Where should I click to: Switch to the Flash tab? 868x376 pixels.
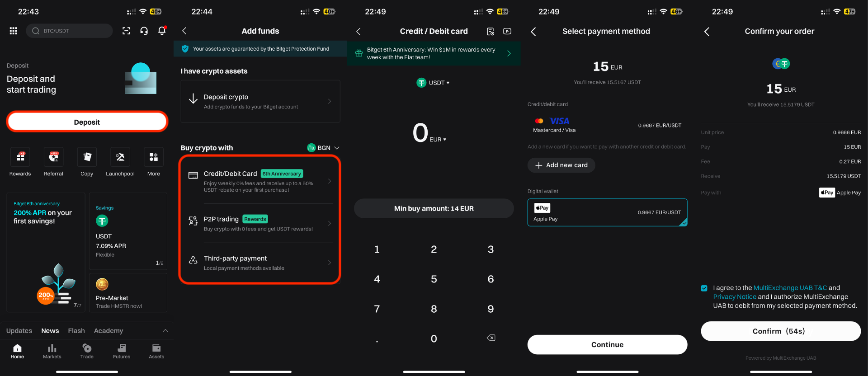pos(76,331)
